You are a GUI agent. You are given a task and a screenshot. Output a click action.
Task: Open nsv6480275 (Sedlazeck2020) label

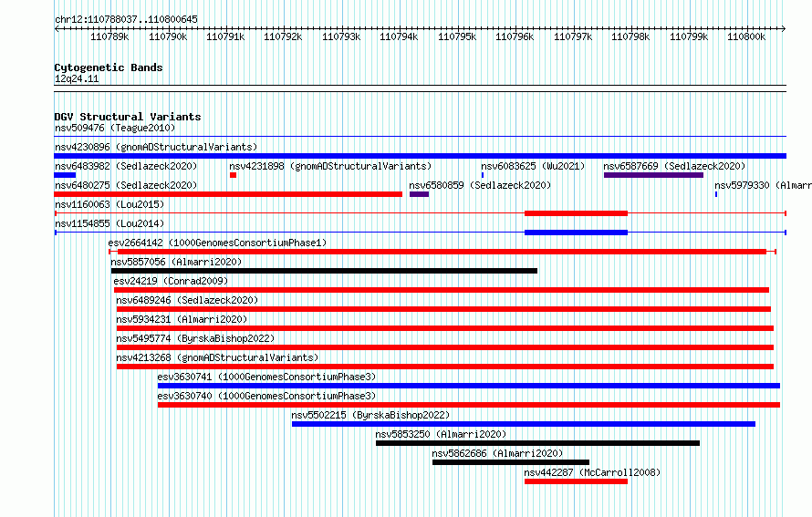point(126,185)
